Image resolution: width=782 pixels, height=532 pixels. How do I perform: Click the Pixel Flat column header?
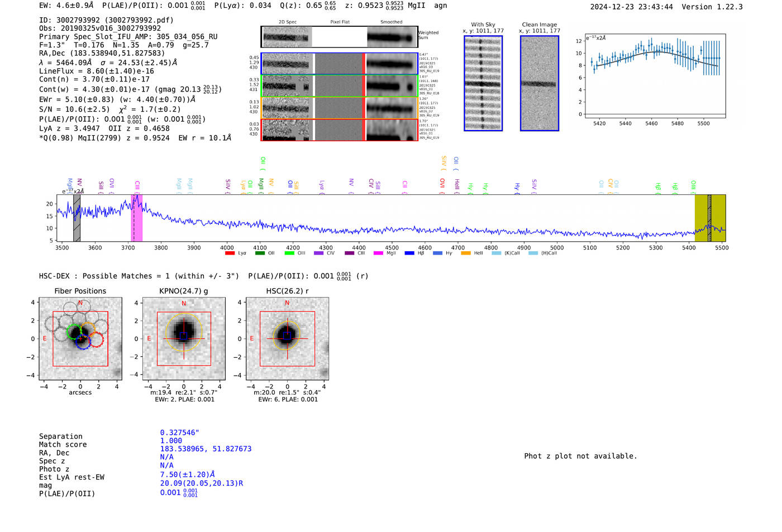[x=340, y=22]
